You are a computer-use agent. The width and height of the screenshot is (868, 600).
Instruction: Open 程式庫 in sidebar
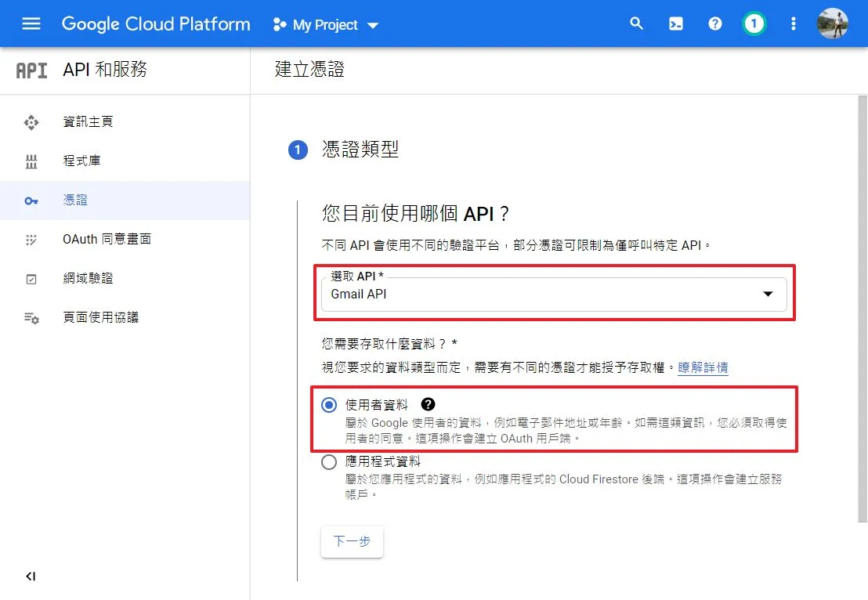click(x=82, y=161)
